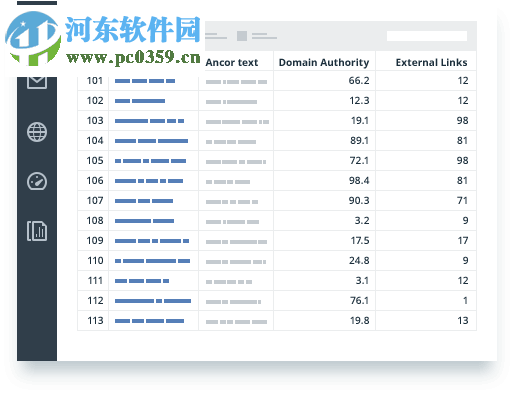Click the anchor text cell in row 111
This screenshot has height=394, width=514.
click(x=236, y=281)
